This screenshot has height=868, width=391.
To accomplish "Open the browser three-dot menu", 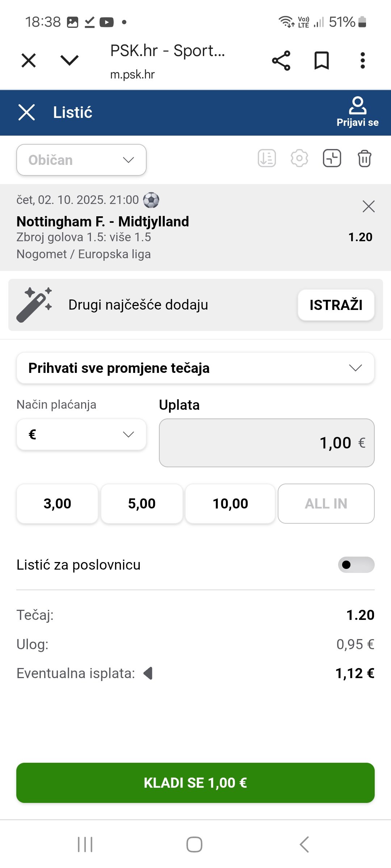I will [362, 60].
